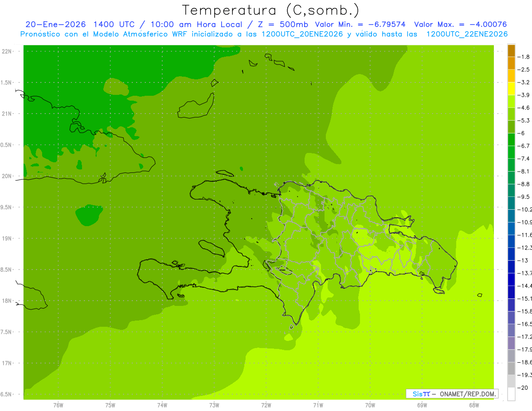Click the "71W" longitude label
532x411 pixels.
click(x=318, y=405)
